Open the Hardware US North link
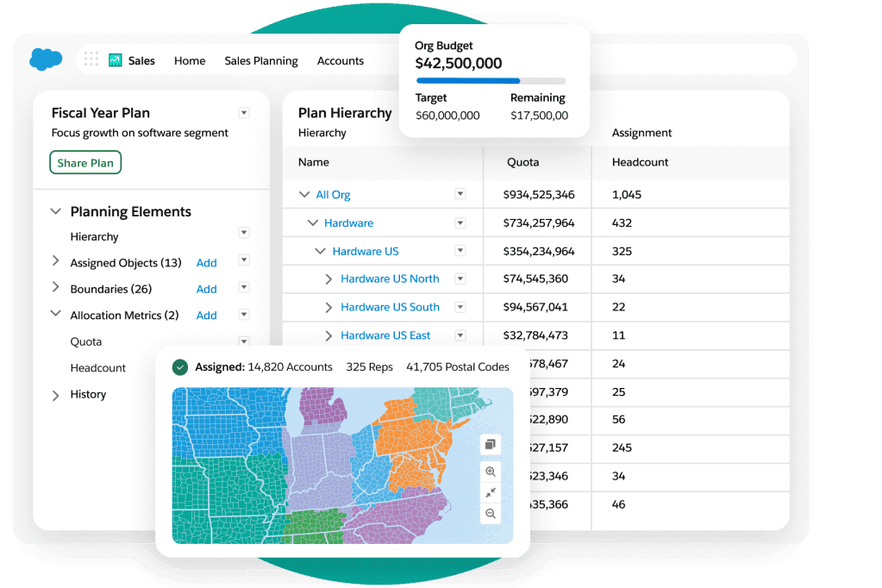 pyautogui.click(x=390, y=278)
